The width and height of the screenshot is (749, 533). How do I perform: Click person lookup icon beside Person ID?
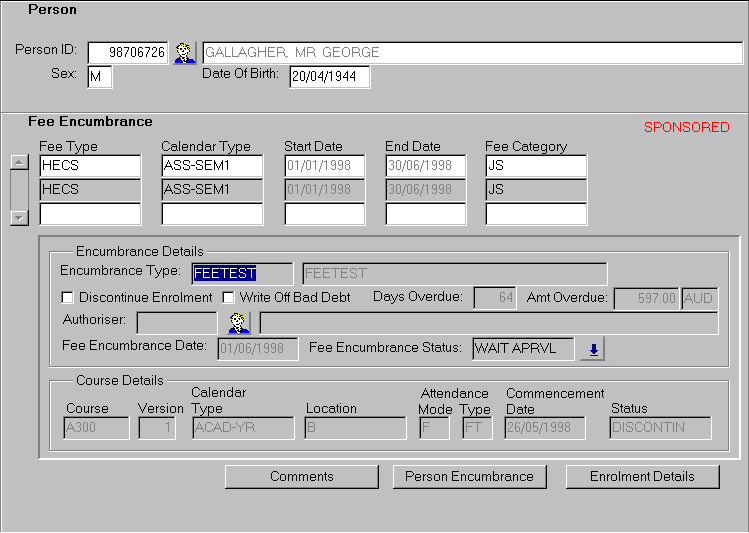(184, 53)
